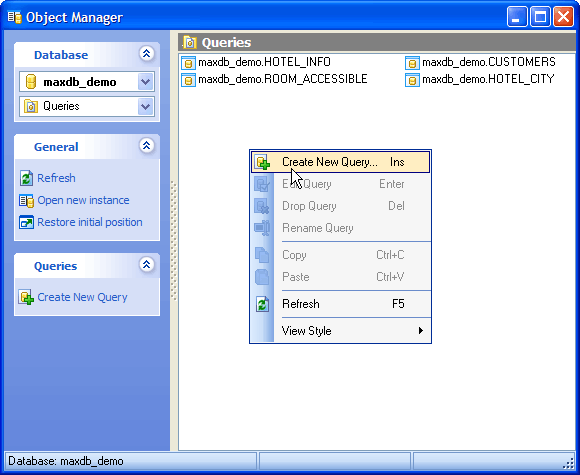Image resolution: width=580 pixels, height=475 pixels.
Task: Open the maxdb_demo database dropdown arrow
Action: coord(145,82)
